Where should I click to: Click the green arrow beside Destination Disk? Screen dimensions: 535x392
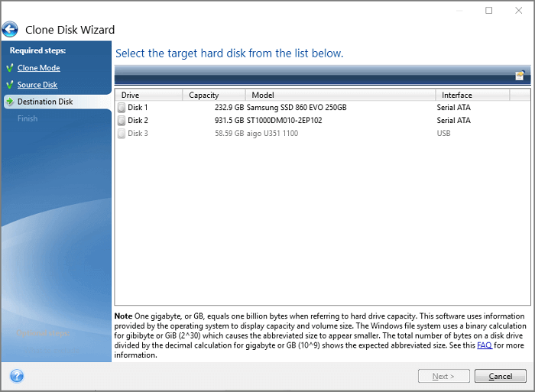point(10,102)
